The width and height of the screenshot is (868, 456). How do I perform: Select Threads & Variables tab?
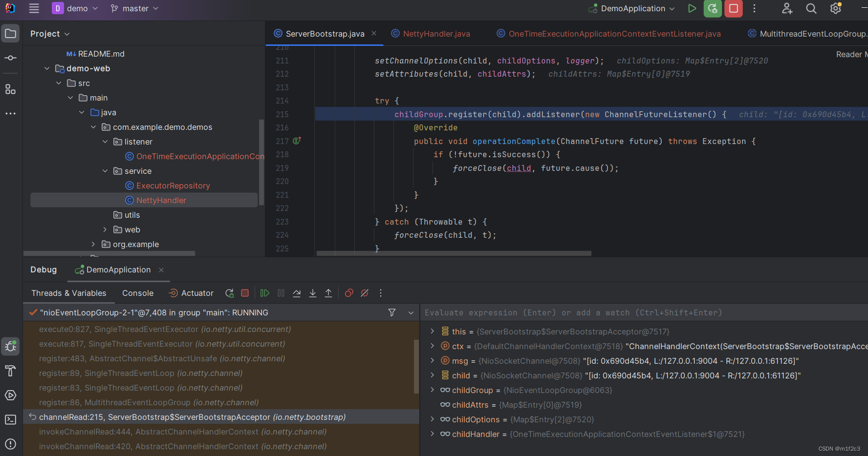(x=69, y=293)
